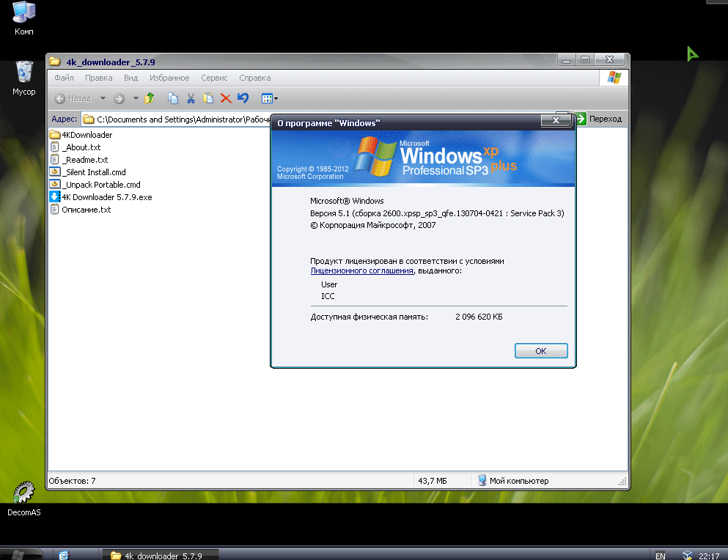Click the green Переход go arrow
Image resolution: width=728 pixels, height=560 pixels.
point(581,119)
